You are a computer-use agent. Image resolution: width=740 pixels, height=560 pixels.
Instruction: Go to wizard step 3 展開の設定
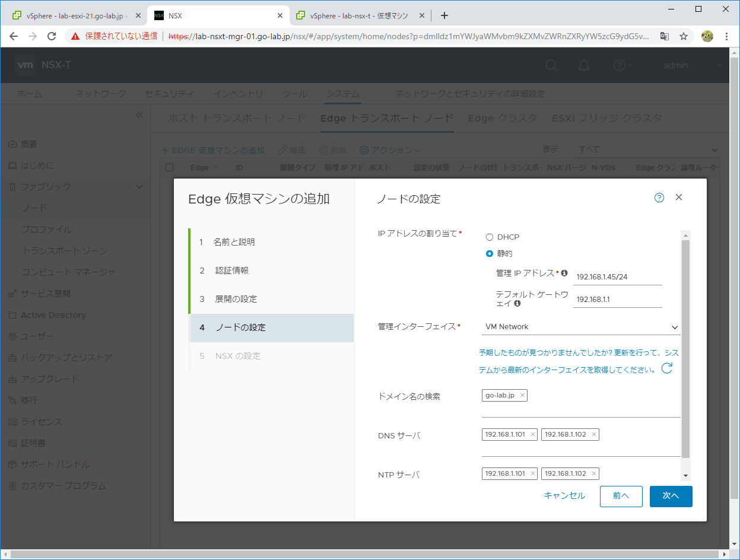click(272, 299)
